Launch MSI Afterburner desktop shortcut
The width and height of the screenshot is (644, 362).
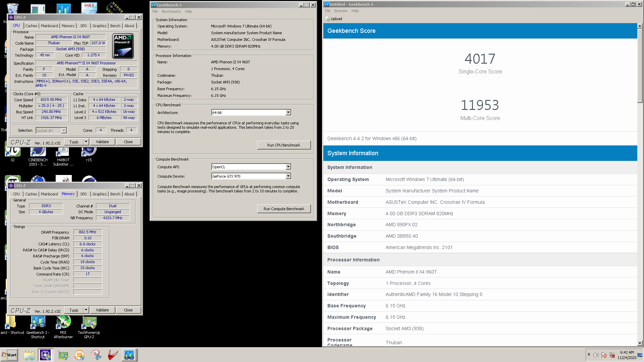click(x=63, y=327)
